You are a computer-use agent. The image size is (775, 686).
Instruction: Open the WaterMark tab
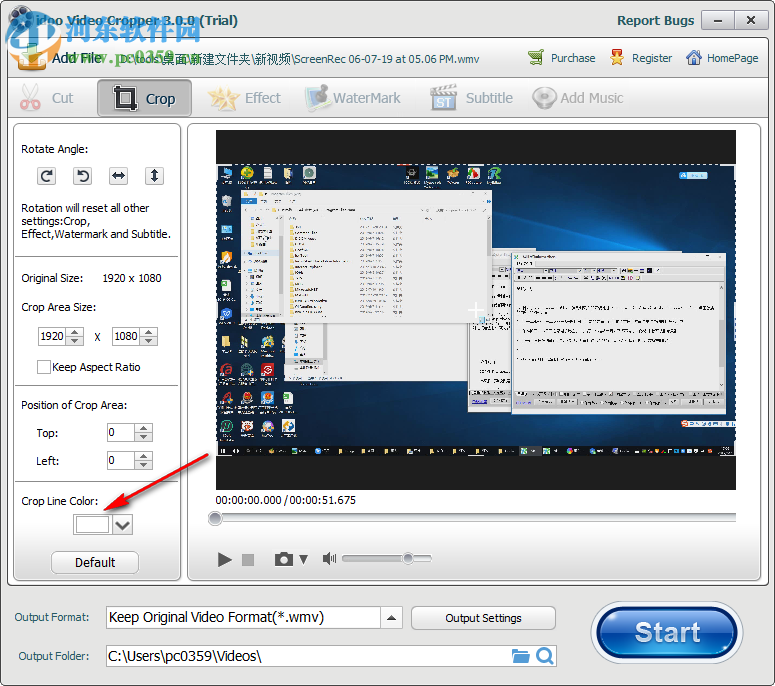point(353,98)
